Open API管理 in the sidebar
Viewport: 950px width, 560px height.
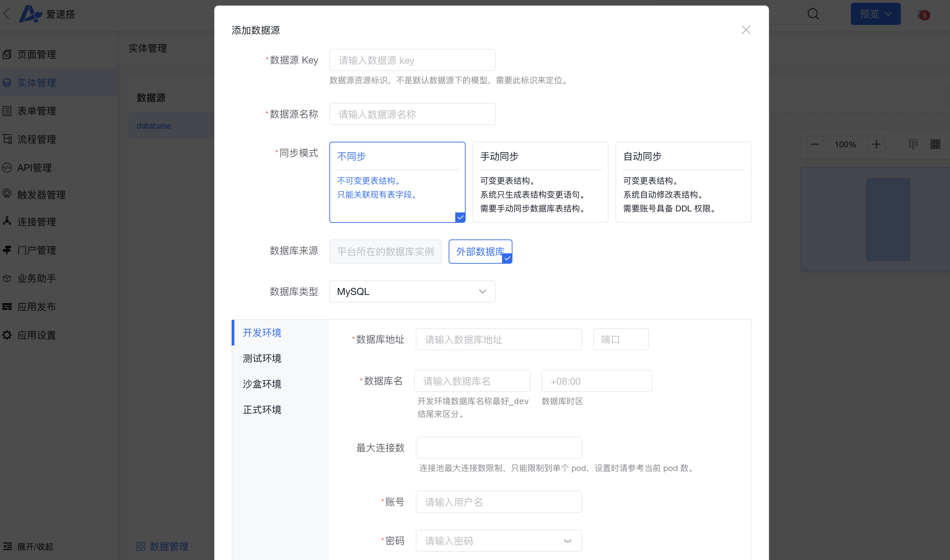[x=58, y=167]
